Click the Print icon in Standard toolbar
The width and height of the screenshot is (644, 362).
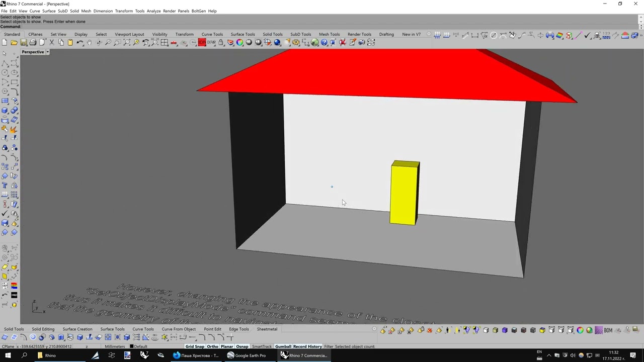[x=33, y=43]
